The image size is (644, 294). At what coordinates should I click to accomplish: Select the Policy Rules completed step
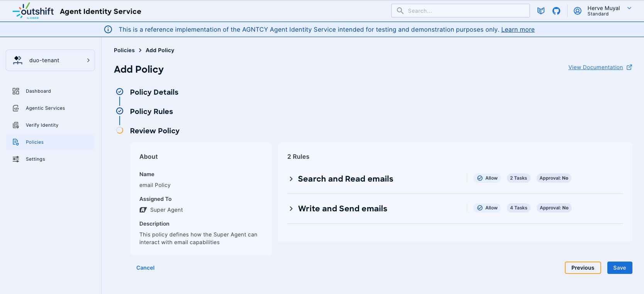[x=151, y=111]
